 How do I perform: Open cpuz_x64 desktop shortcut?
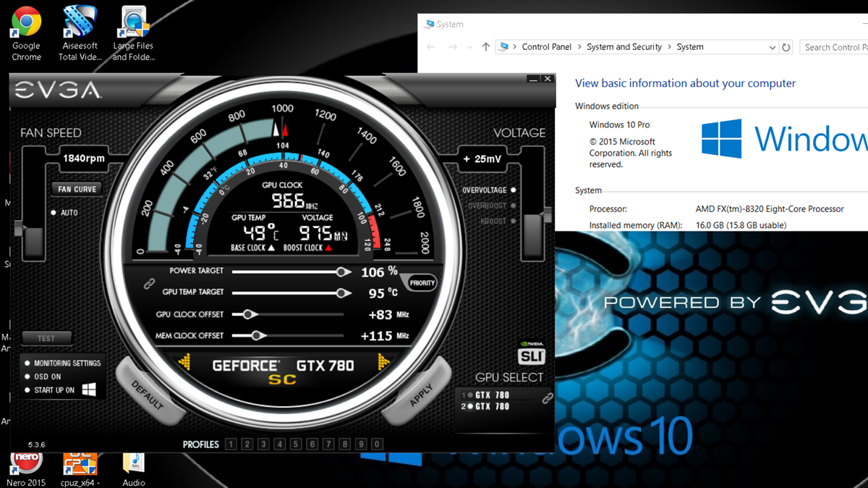point(80,469)
